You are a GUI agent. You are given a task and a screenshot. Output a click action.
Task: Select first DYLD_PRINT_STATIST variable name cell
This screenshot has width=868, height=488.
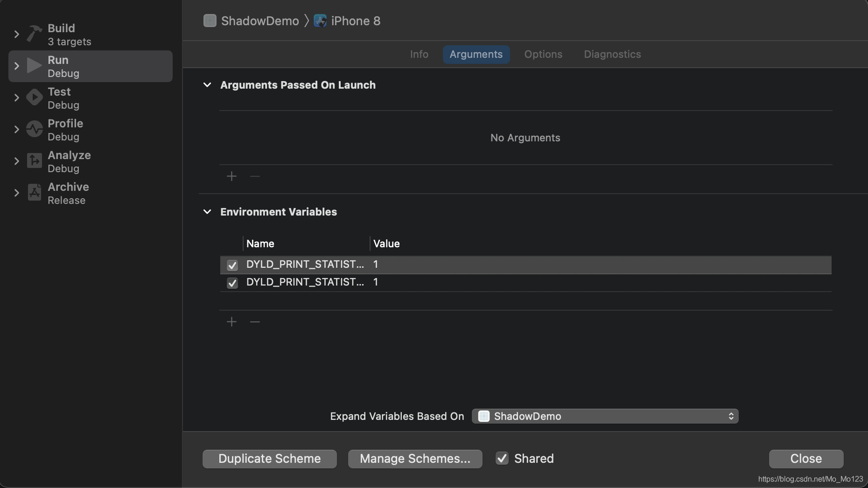tap(305, 265)
